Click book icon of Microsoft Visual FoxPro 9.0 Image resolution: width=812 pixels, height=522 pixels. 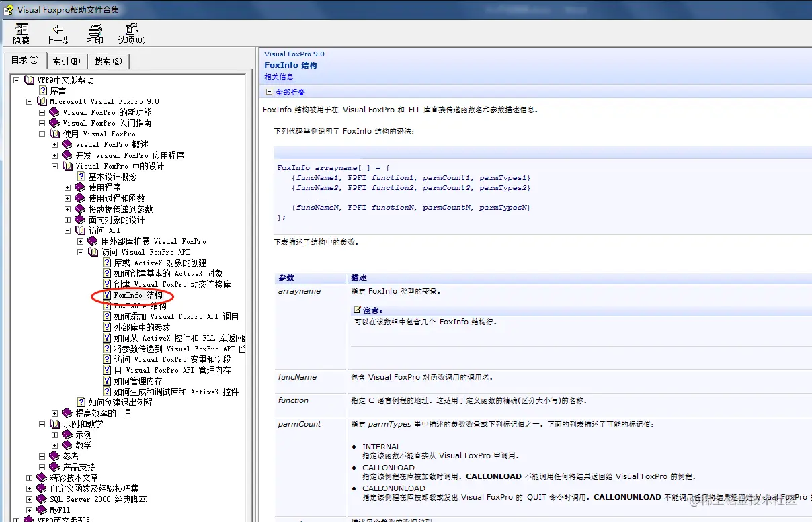[x=42, y=101]
